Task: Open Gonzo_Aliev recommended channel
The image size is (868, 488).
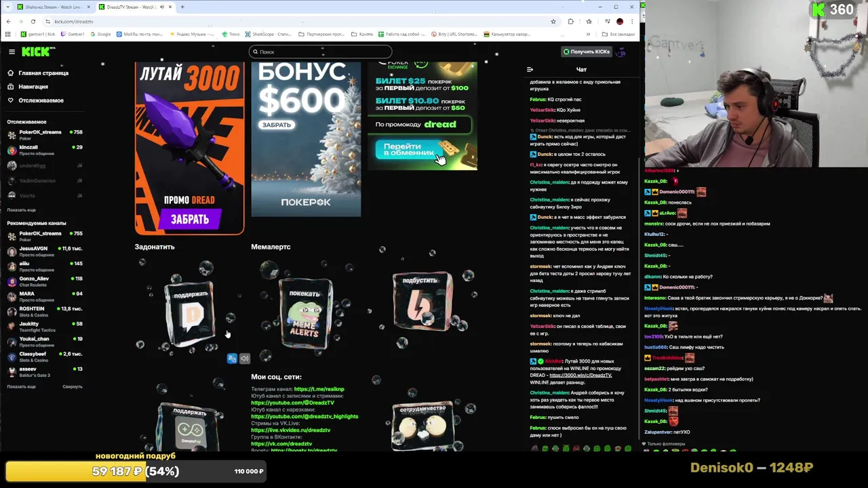Action: click(x=45, y=281)
